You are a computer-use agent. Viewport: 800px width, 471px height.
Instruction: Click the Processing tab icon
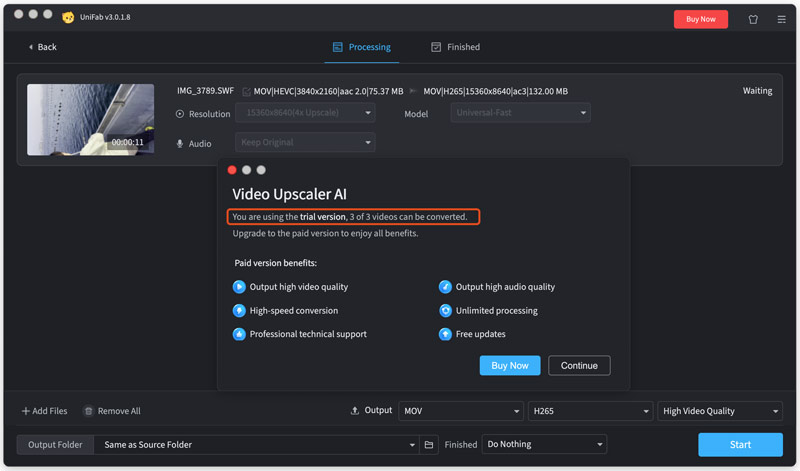coord(337,47)
